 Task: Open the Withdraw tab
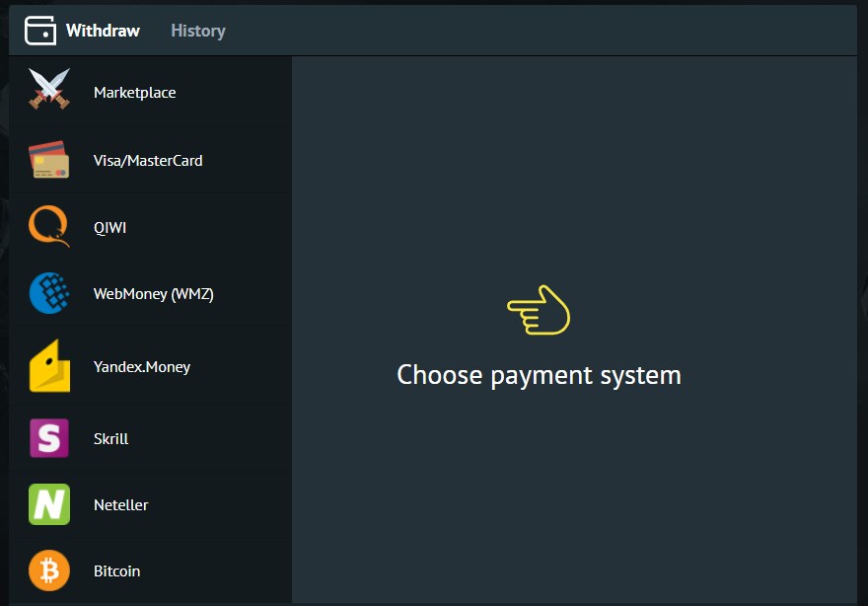(103, 31)
